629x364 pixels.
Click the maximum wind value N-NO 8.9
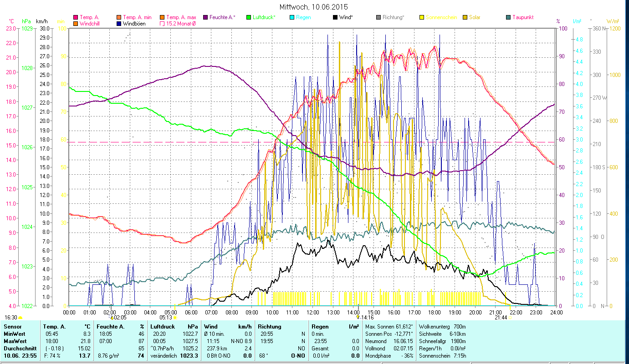[240, 341]
